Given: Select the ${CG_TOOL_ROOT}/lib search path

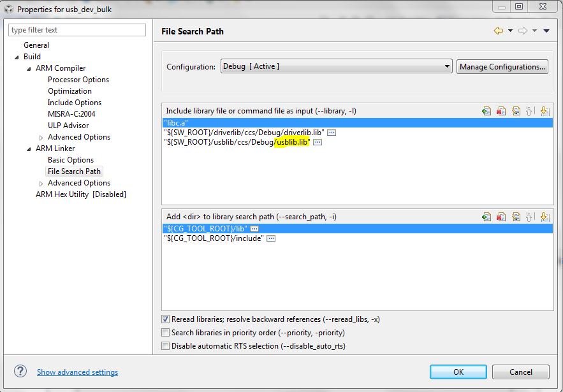Looking at the screenshot, I should pyautogui.click(x=357, y=229).
